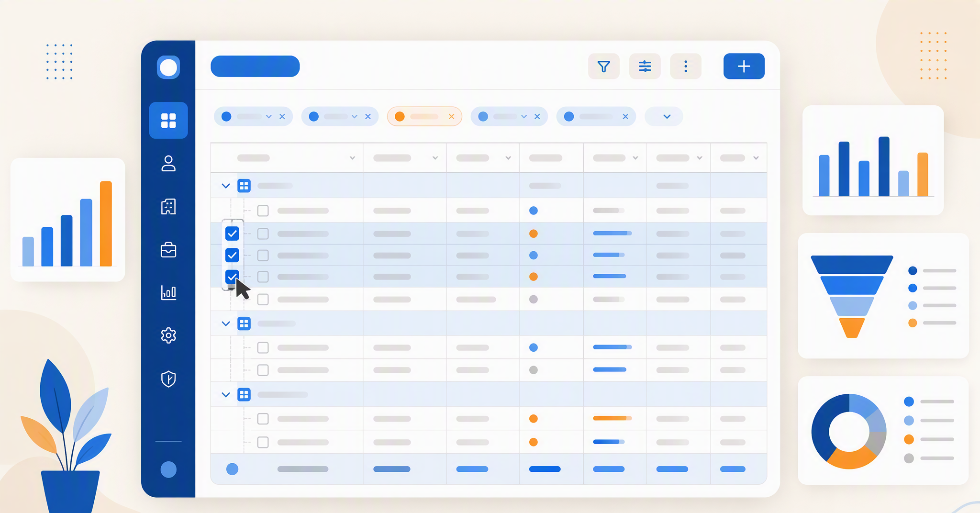Collapse the second table group with its chevron
The image size is (980, 513).
(226, 324)
